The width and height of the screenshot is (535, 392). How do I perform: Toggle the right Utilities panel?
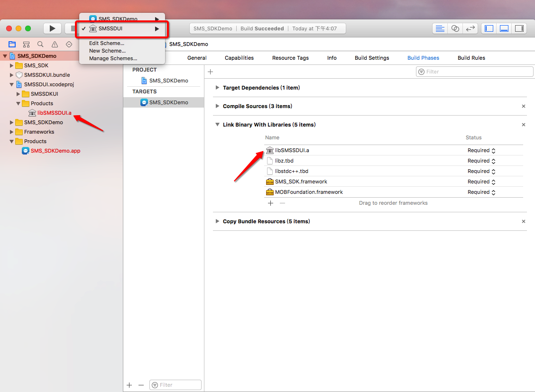point(519,28)
